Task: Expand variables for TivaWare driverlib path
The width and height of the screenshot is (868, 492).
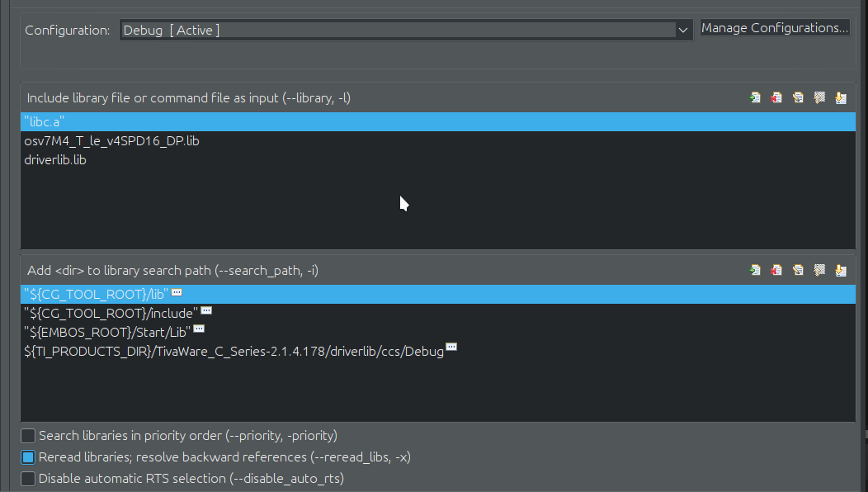Action: click(x=451, y=348)
